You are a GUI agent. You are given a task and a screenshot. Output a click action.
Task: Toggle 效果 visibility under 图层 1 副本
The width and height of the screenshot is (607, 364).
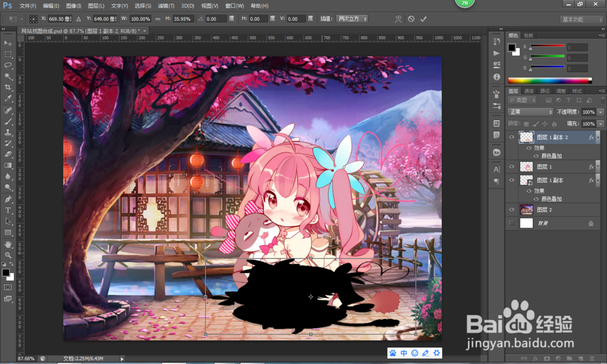[x=529, y=190]
